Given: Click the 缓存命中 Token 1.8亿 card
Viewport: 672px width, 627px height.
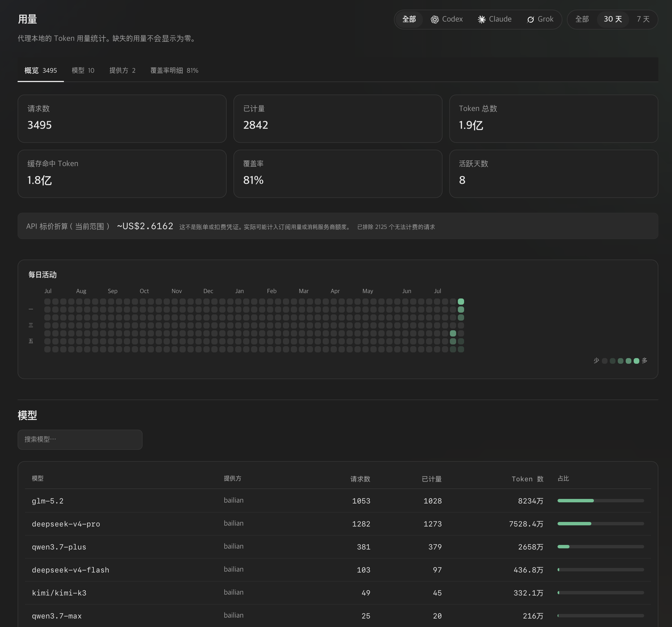Looking at the screenshot, I should (122, 174).
